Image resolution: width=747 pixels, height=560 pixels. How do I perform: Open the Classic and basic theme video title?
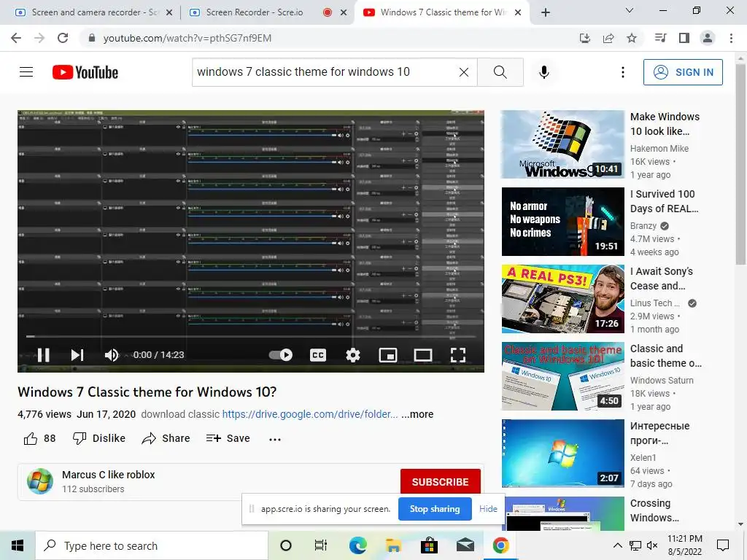tap(665, 356)
